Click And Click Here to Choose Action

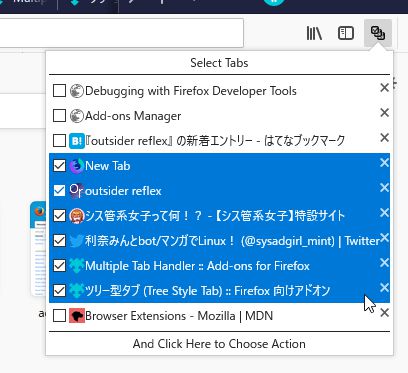(x=219, y=344)
